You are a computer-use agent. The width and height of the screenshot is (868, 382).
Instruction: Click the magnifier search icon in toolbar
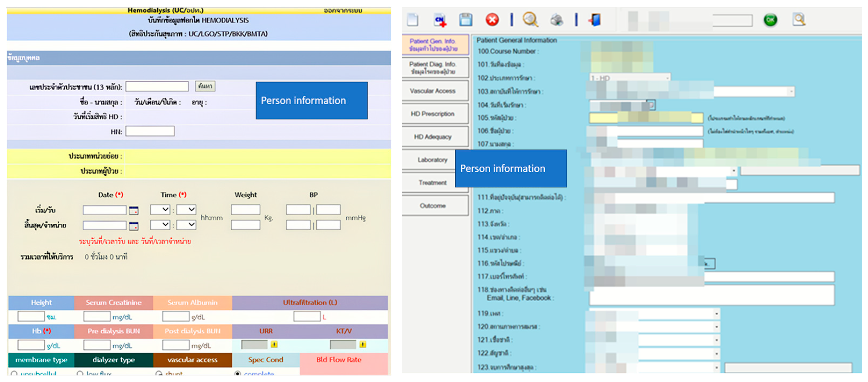[x=530, y=20]
